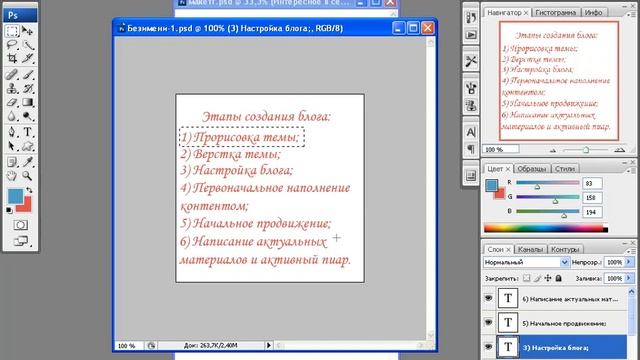Select the Type tool
The image size is (640, 360).
27,132
